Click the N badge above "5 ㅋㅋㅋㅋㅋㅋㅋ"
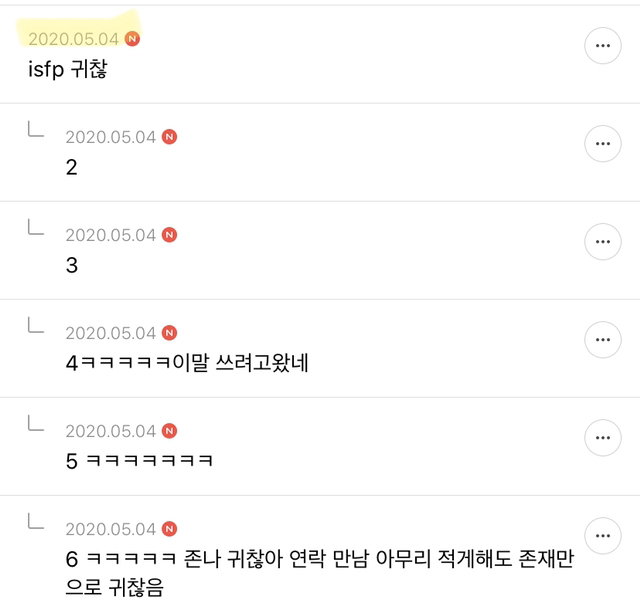 pyautogui.click(x=170, y=431)
